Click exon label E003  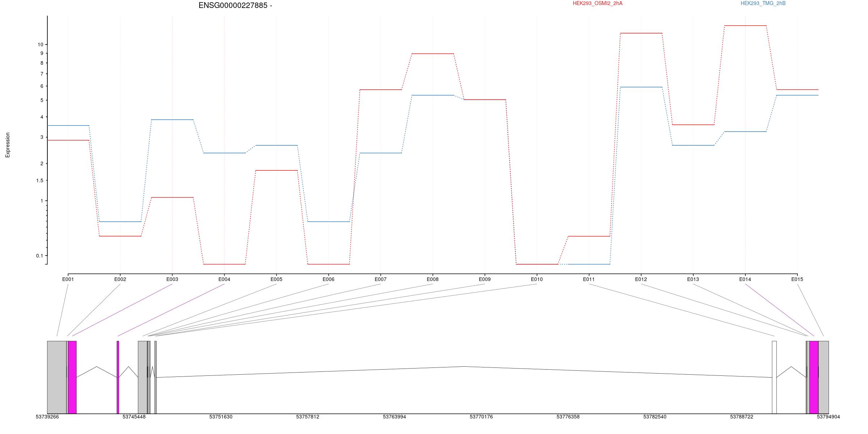coord(172,279)
